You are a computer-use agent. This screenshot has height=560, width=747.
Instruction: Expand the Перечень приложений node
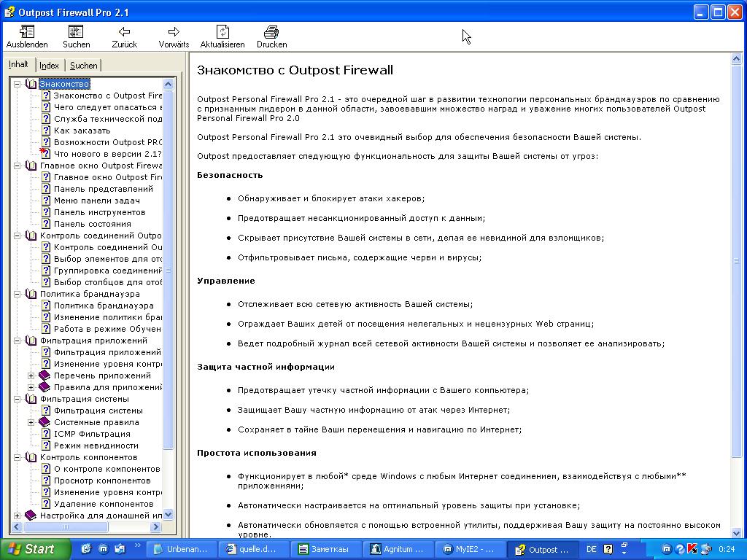(31, 376)
